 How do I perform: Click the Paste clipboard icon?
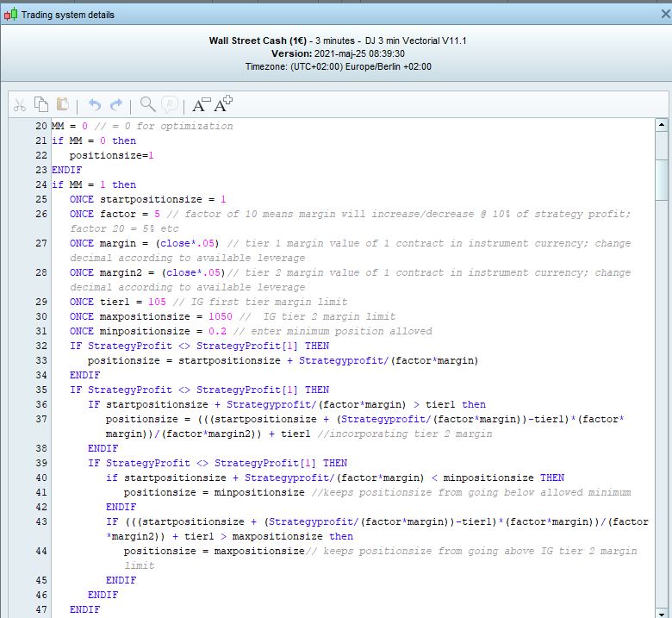click(62, 104)
